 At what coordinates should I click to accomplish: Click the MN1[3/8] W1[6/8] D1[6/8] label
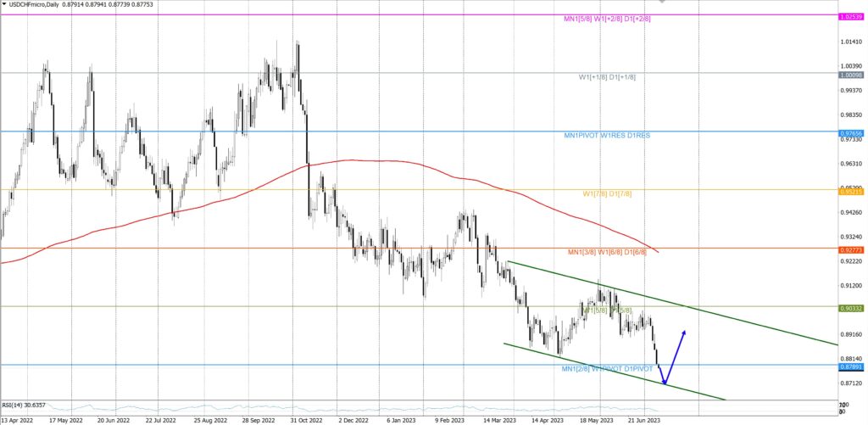point(608,253)
